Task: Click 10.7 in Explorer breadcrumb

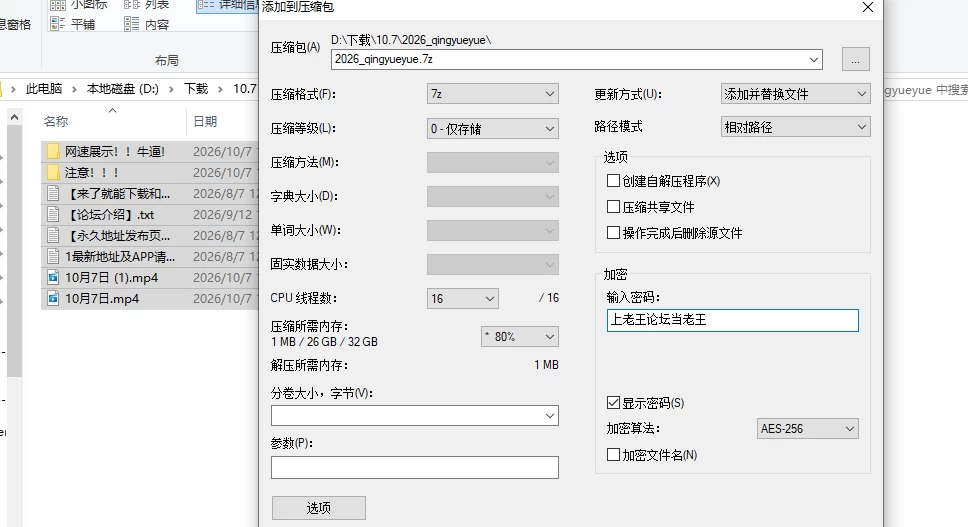Action: coord(244,89)
